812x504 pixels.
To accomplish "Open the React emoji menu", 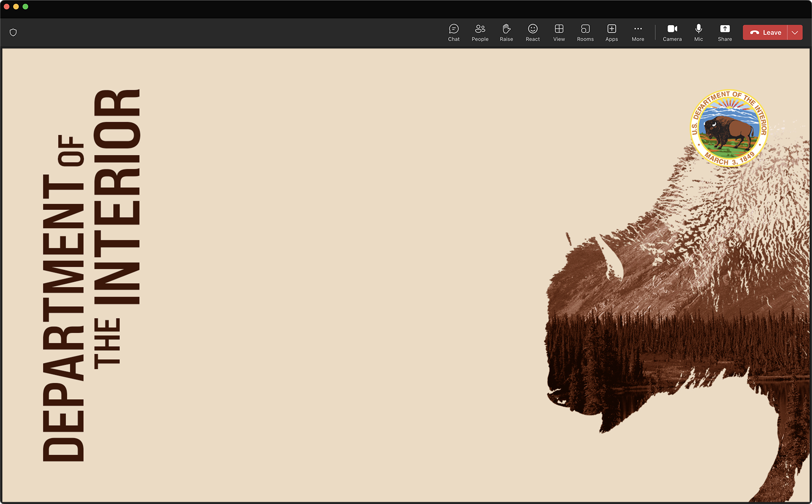I will point(532,33).
